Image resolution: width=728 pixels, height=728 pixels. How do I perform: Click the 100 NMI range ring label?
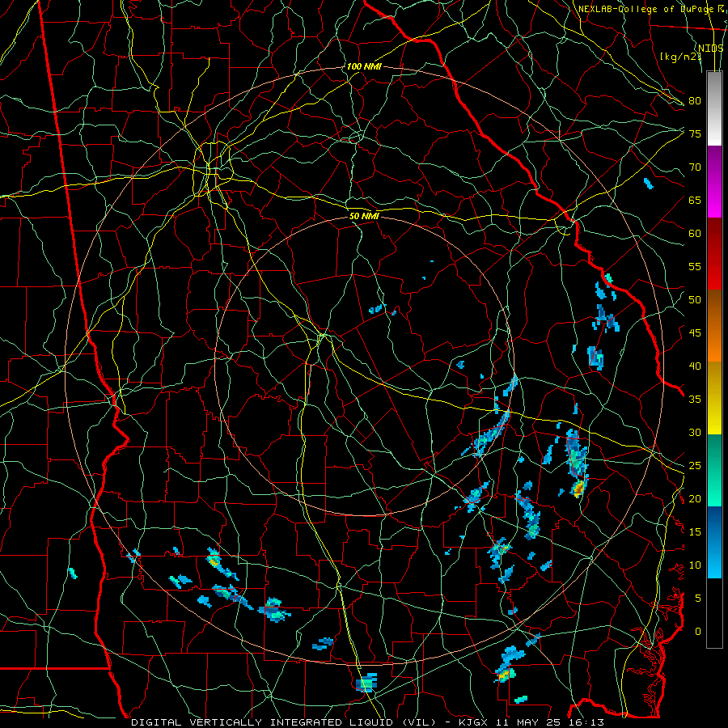click(x=364, y=66)
